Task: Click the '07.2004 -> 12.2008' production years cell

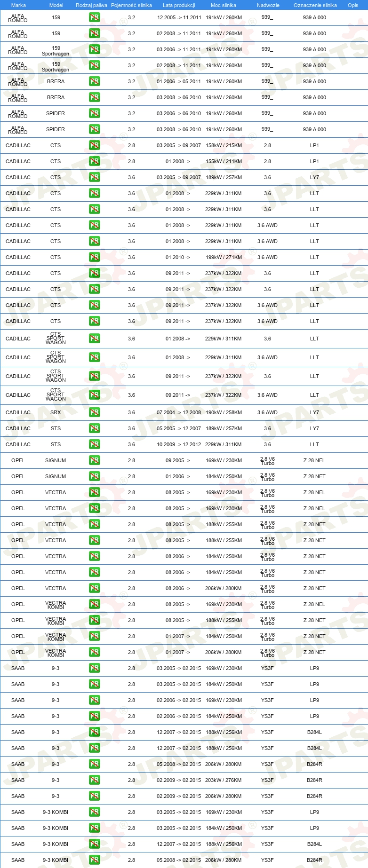Action: pyautogui.click(x=179, y=412)
